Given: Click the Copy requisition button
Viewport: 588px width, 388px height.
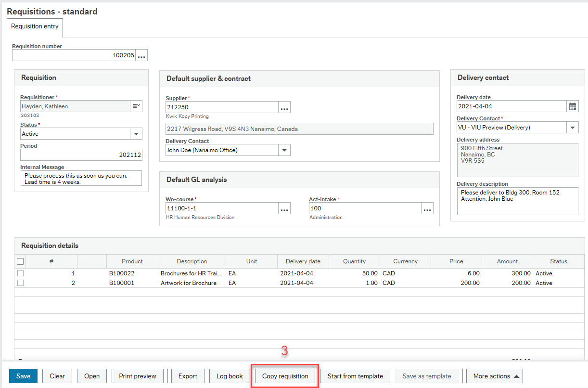Looking at the screenshot, I should click(284, 376).
